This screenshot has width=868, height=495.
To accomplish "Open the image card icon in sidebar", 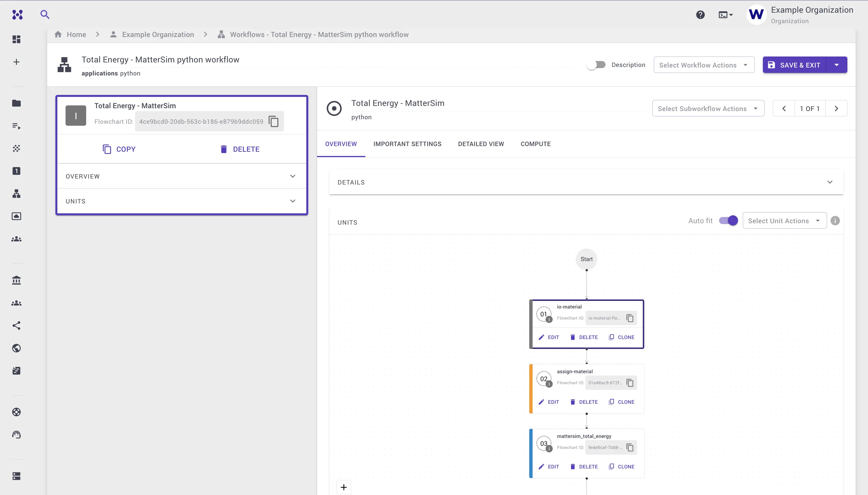I will [16, 216].
